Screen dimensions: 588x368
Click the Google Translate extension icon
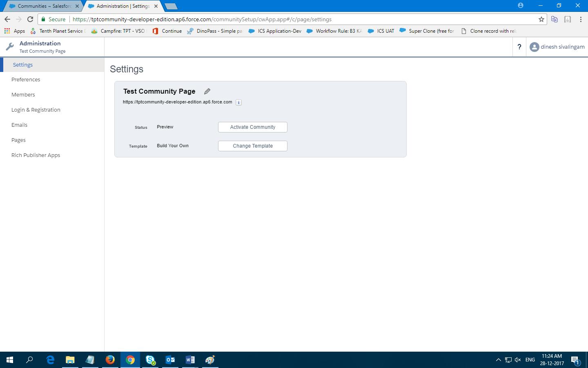click(555, 19)
